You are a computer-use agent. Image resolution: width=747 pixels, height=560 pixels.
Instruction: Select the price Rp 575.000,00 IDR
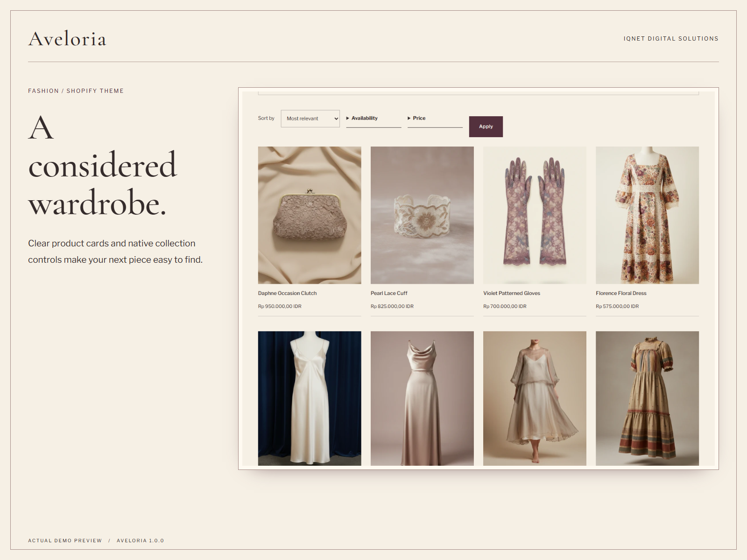617,306
